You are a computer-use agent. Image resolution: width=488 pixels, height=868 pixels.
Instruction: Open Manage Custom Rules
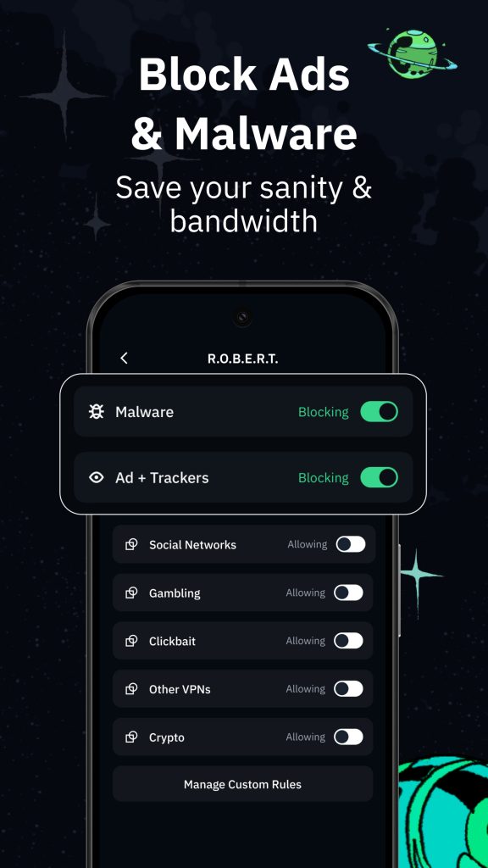click(243, 784)
